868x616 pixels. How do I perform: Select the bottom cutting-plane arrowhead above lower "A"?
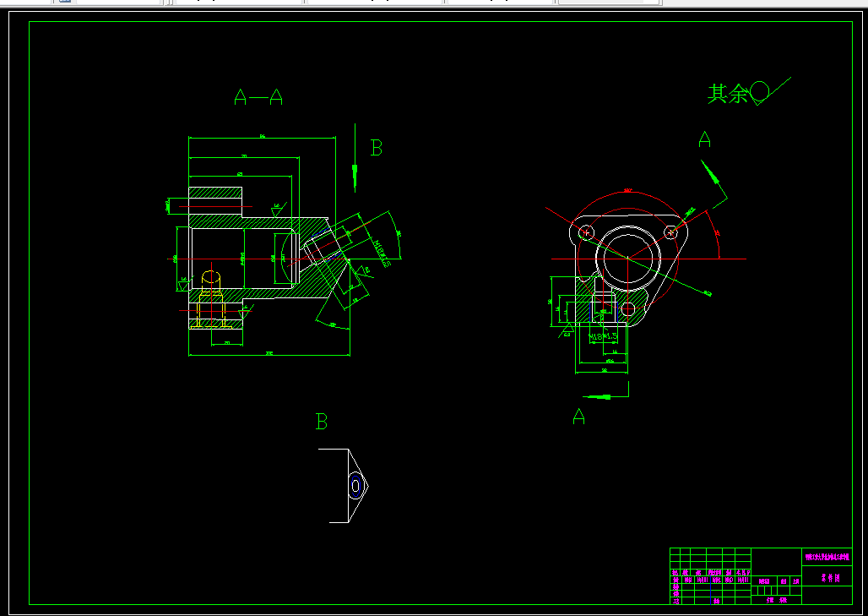point(597,396)
